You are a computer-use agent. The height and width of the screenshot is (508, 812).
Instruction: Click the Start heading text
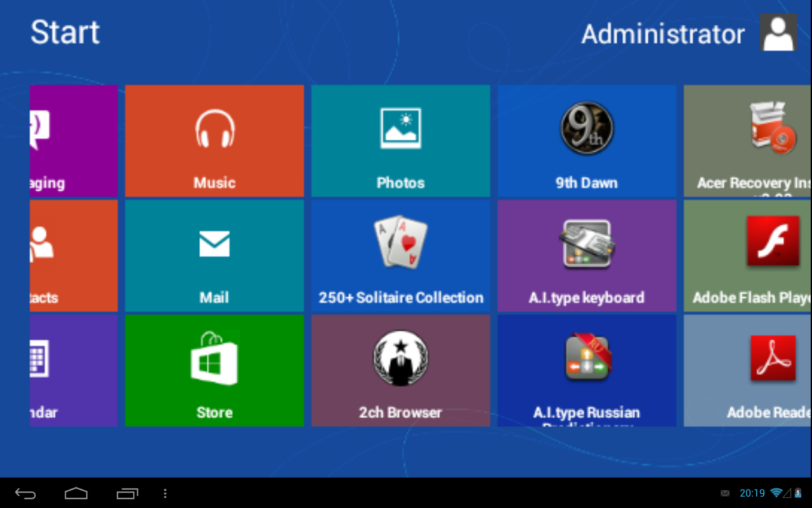[65, 32]
